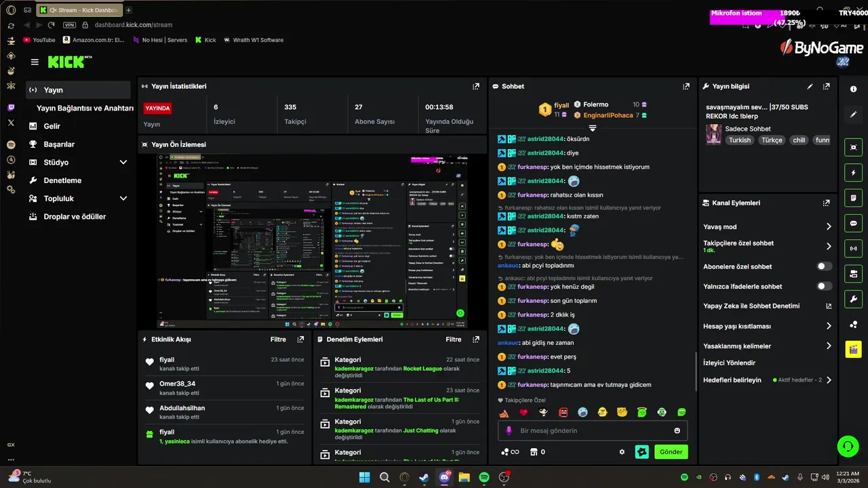
Task: Open Steam from the taskbar
Action: 425,478
